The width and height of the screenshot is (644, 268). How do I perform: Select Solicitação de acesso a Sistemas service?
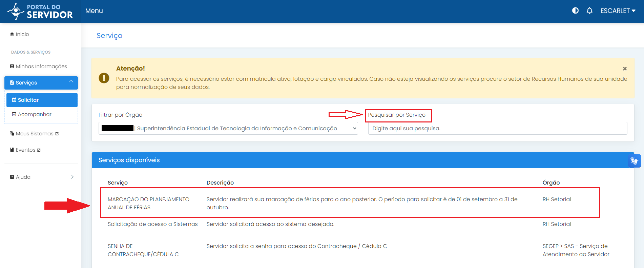(152, 224)
